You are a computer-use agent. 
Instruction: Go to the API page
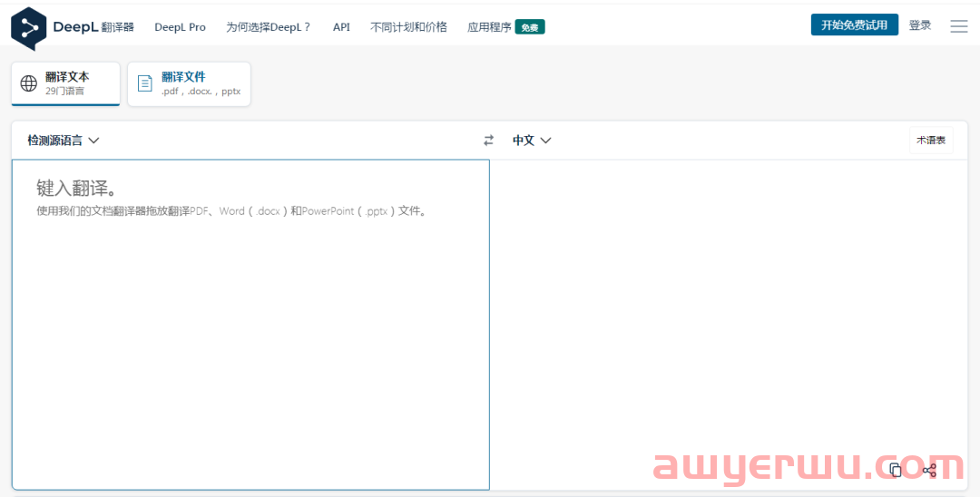point(341,27)
